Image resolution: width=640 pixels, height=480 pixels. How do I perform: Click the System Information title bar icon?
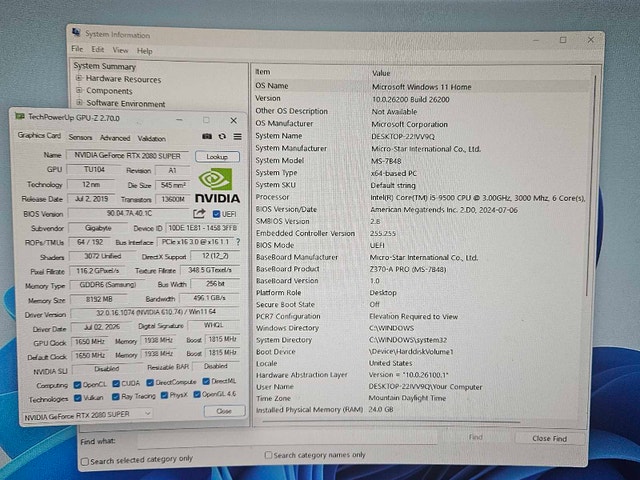(76, 33)
